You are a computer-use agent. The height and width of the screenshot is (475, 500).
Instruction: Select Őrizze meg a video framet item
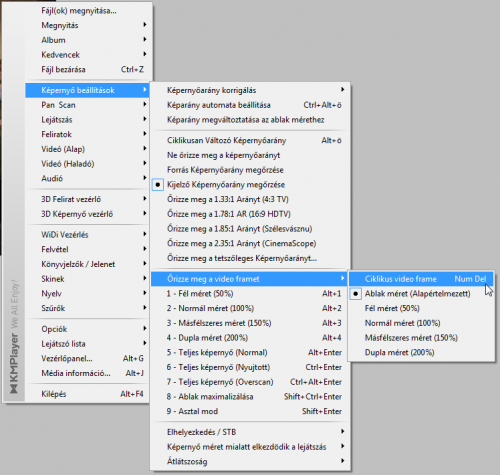pos(250,279)
